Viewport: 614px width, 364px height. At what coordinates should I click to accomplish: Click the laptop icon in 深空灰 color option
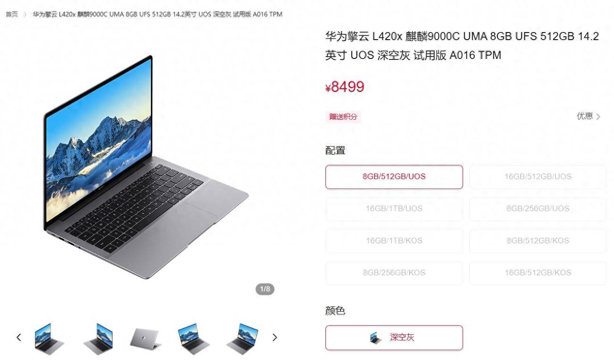(376, 338)
